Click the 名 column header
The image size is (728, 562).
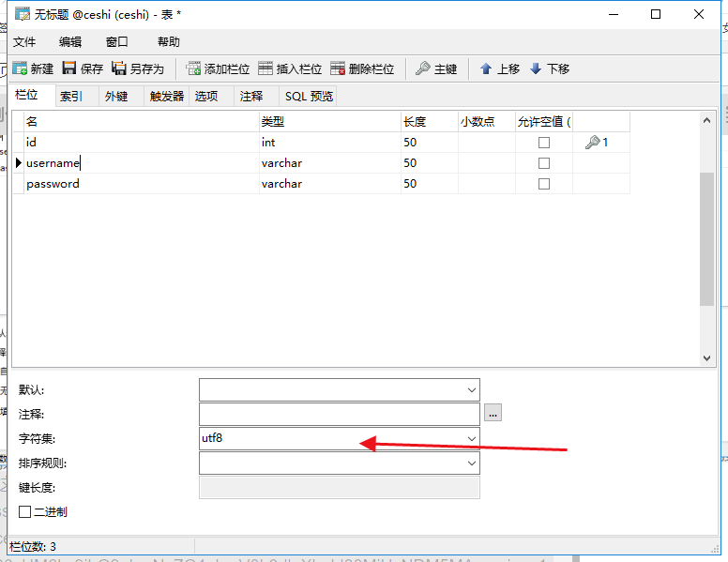[x=142, y=122]
